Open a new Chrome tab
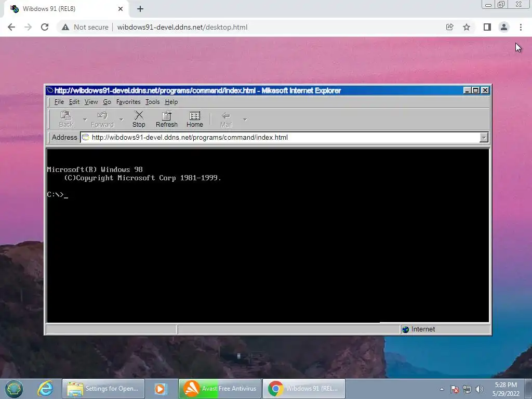532x399 pixels. coord(140,9)
